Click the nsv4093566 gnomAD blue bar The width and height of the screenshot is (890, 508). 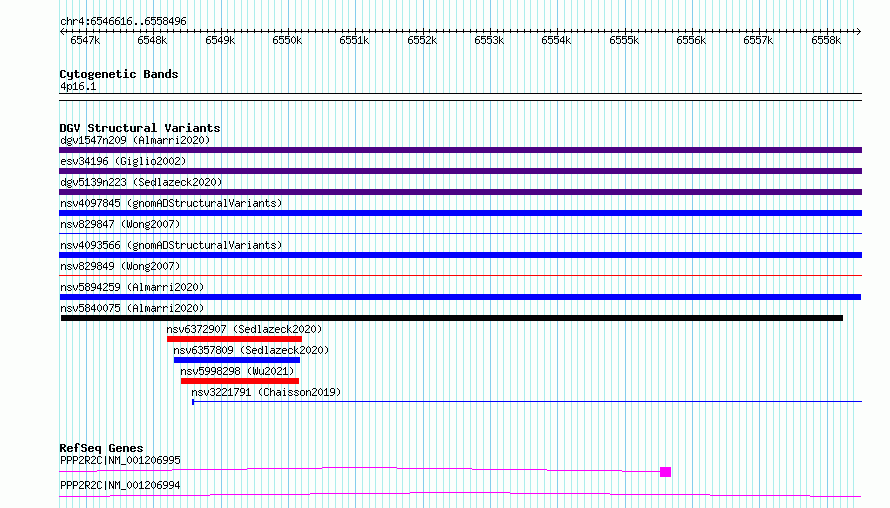[460, 255]
